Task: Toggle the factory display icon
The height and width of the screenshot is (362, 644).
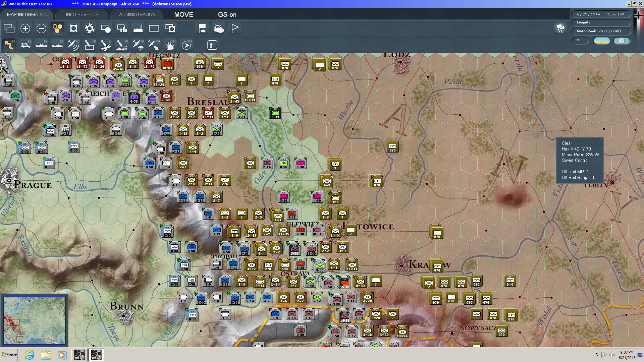Action: click(x=138, y=28)
